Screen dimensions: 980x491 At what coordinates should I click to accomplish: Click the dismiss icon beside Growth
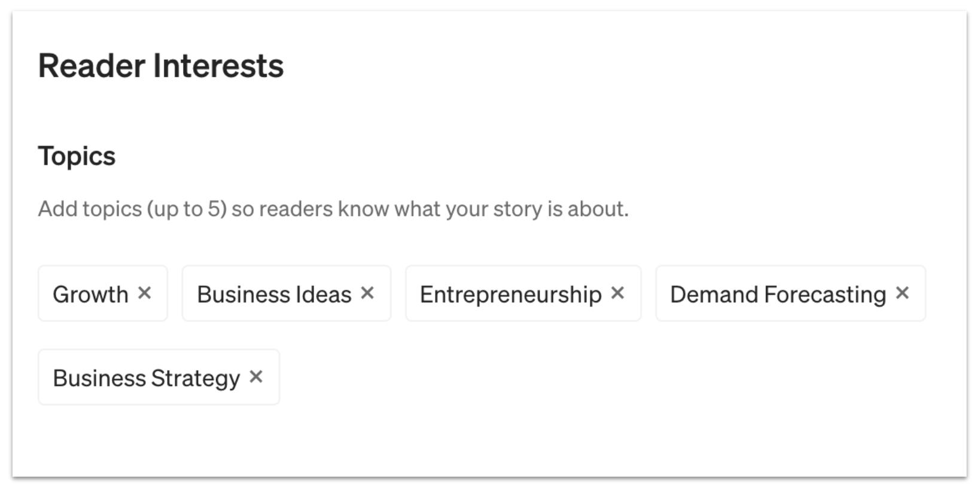pyautogui.click(x=145, y=293)
